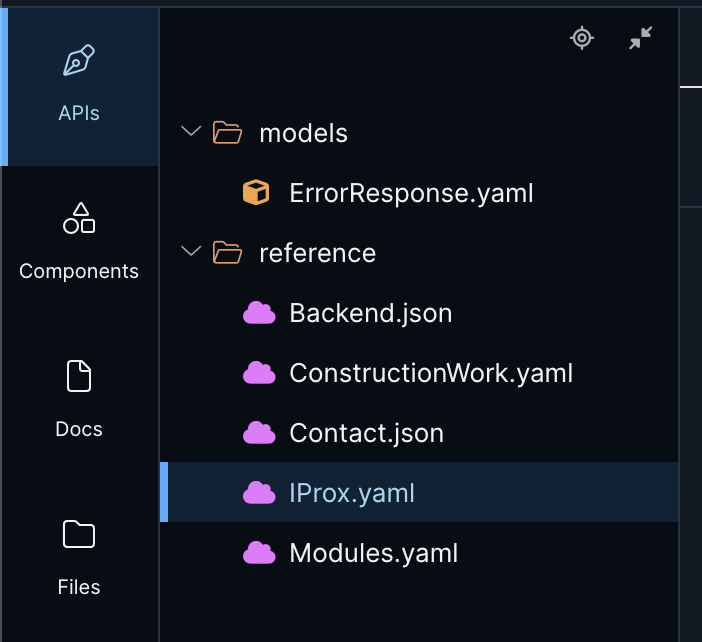The image size is (702, 642).
Task: Click the cloud icon beside Modules.yaml
Action: point(259,553)
